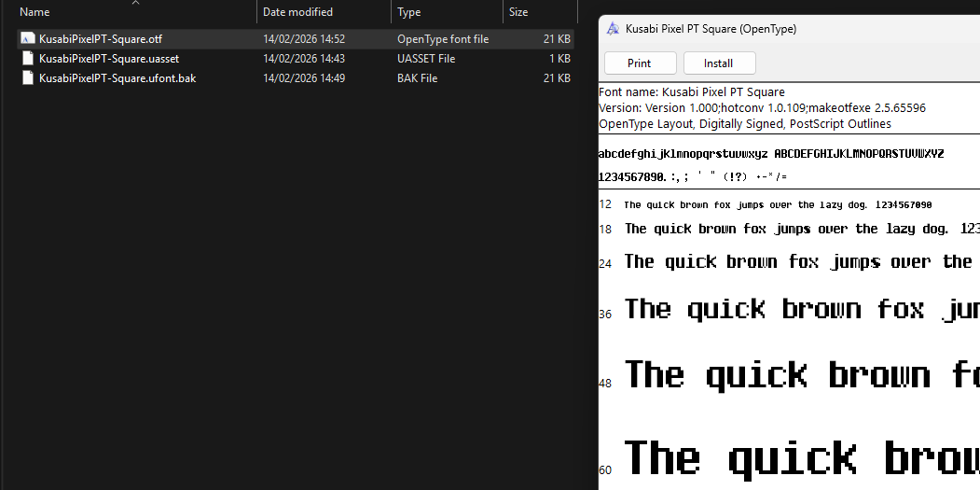980x490 pixels.
Task: Collapse the sort arrow above the Name column
Action: tap(135, 3)
